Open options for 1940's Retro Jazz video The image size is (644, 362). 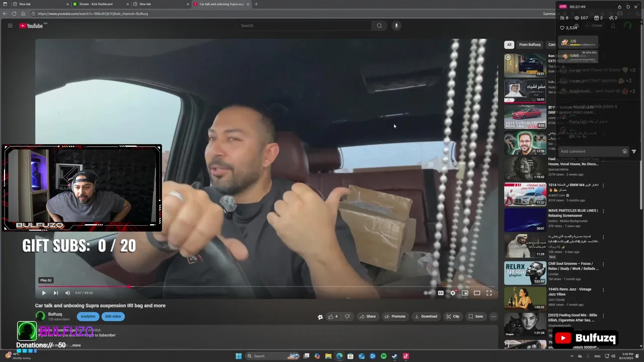[x=603, y=290]
